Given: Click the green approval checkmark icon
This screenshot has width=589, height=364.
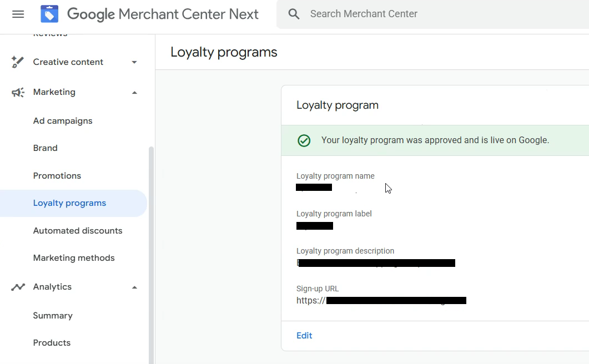Looking at the screenshot, I should click(x=304, y=140).
